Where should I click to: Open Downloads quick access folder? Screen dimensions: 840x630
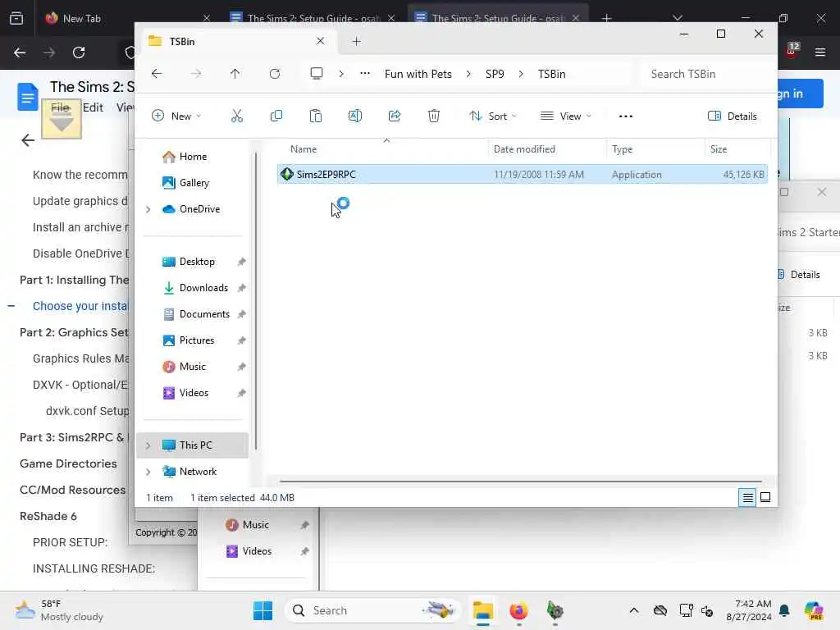[203, 288]
